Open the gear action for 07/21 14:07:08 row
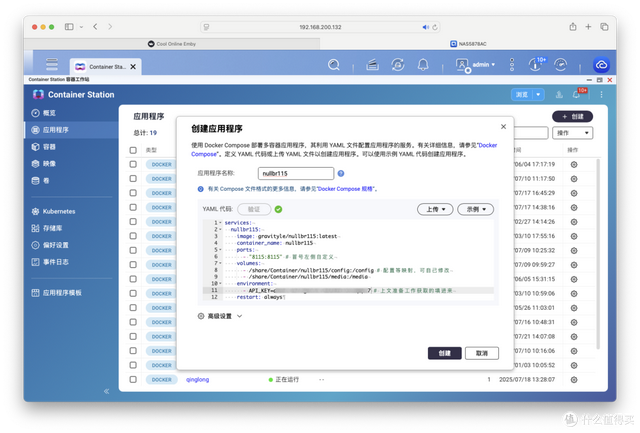This screenshot has height=433, width=640. (x=574, y=337)
